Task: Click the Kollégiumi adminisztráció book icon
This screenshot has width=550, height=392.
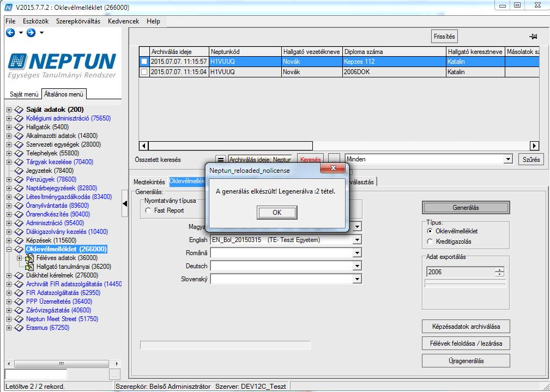Action: click(x=19, y=119)
